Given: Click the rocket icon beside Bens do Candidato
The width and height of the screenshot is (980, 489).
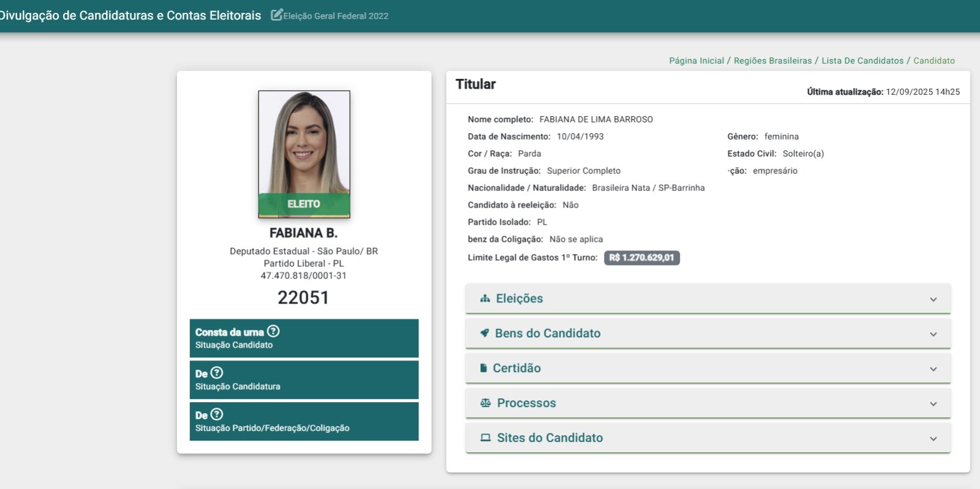Looking at the screenshot, I should pyautogui.click(x=484, y=333).
